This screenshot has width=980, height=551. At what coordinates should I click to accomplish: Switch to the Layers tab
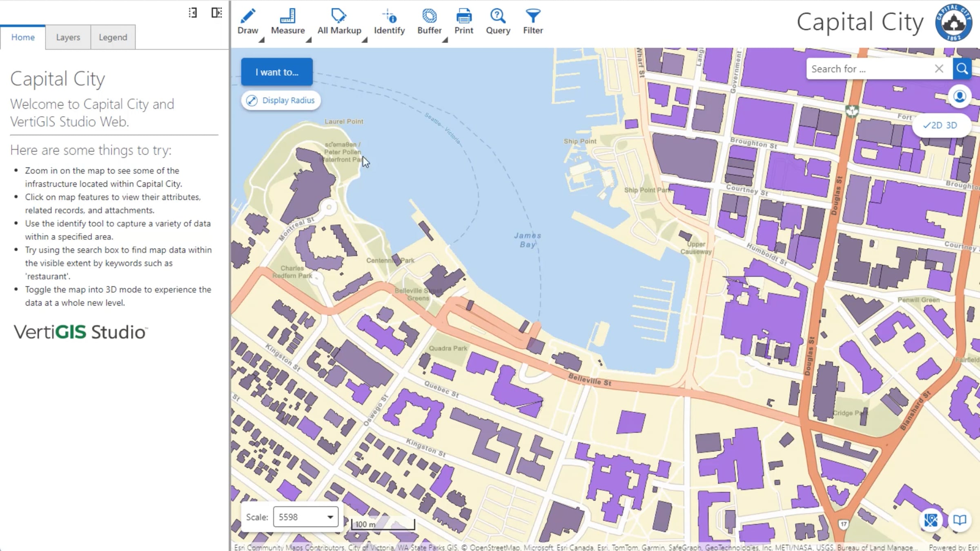pos(68,37)
